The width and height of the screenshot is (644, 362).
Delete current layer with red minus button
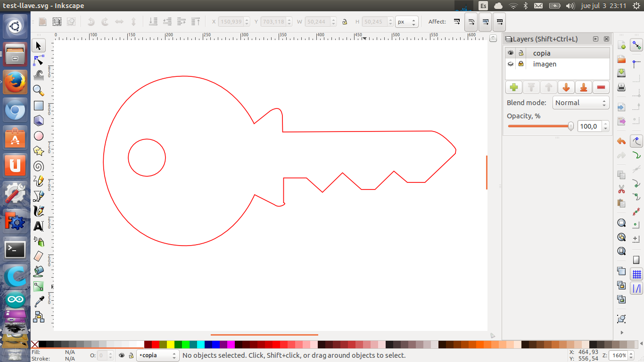pyautogui.click(x=601, y=87)
